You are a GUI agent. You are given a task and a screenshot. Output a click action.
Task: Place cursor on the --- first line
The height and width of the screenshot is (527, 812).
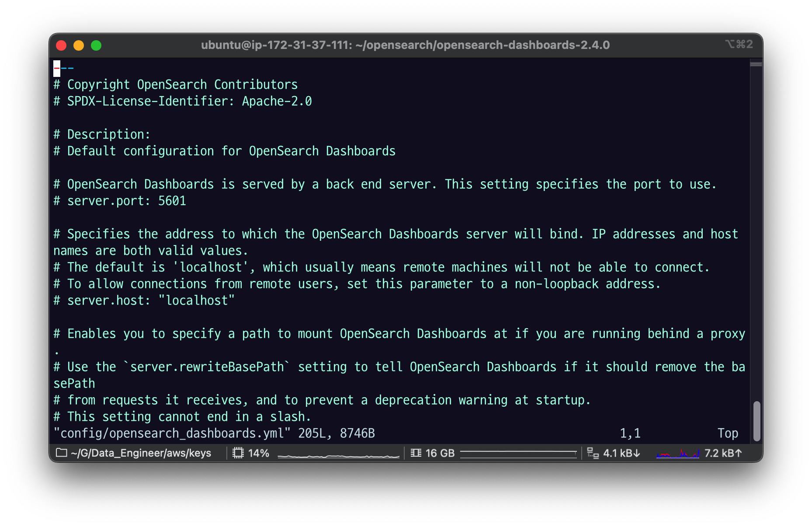(64, 68)
